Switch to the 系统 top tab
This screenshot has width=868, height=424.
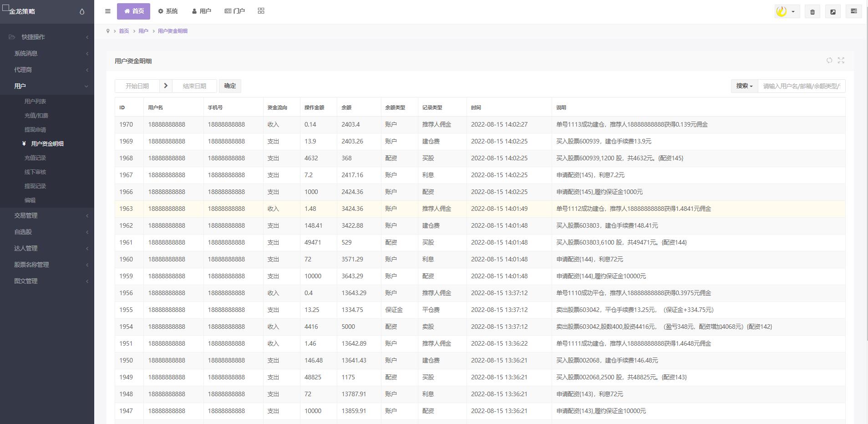pos(168,11)
